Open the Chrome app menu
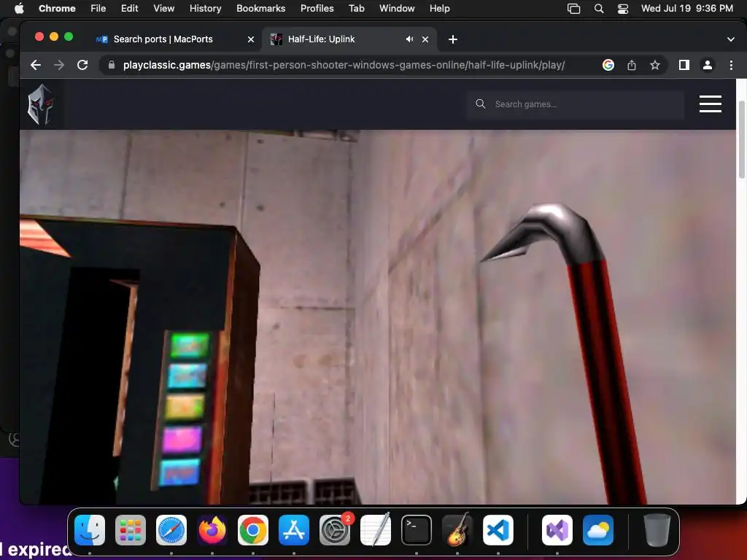The width and height of the screenshot is (747, 560). click(x=57, y=9)
